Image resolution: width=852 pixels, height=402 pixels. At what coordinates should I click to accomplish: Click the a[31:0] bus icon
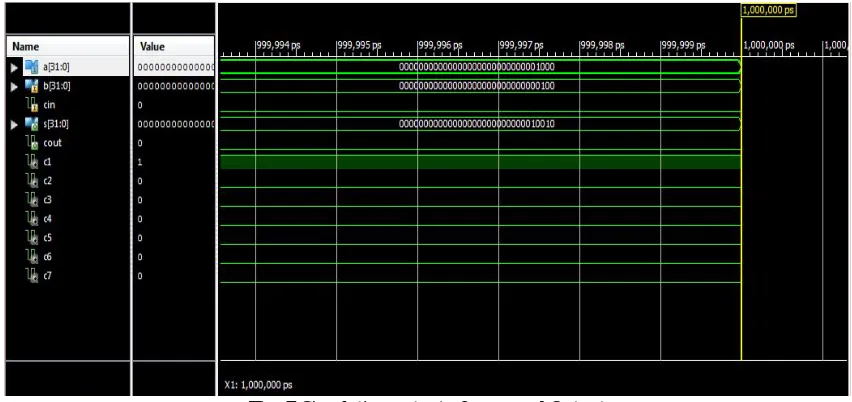[x=31, y=67]
